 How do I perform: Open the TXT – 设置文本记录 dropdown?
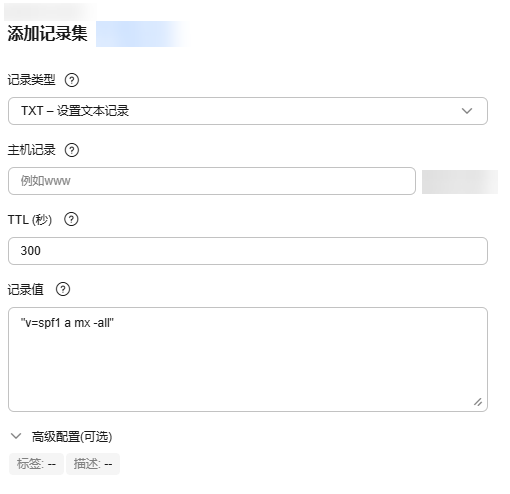pyautogui.click(x=248, y=111)
